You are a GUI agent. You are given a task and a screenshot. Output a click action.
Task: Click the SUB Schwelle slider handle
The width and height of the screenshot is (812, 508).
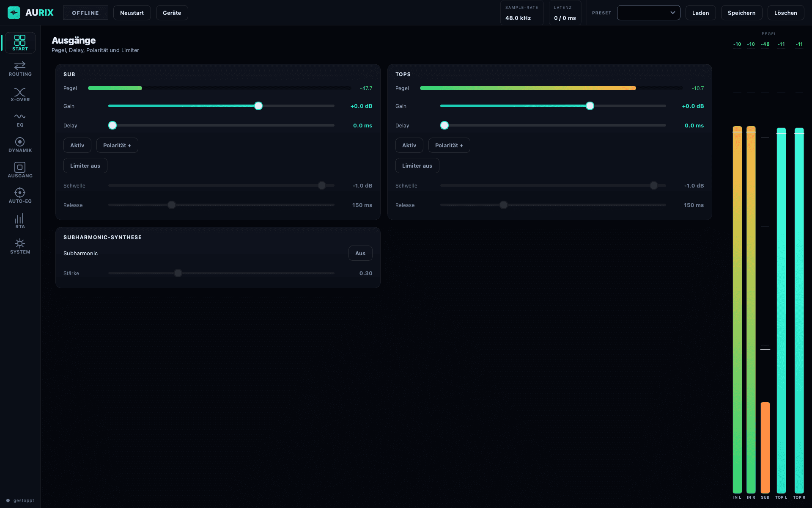coord(322,185)
